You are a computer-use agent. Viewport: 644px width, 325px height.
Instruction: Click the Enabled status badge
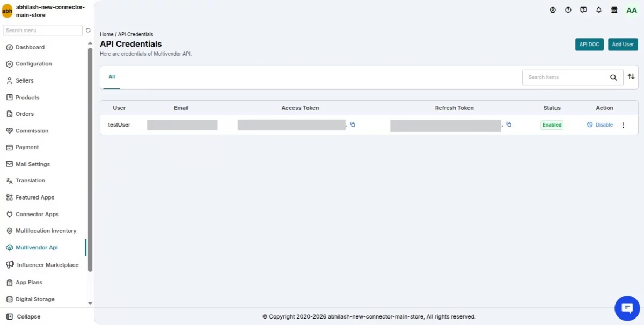552,125
